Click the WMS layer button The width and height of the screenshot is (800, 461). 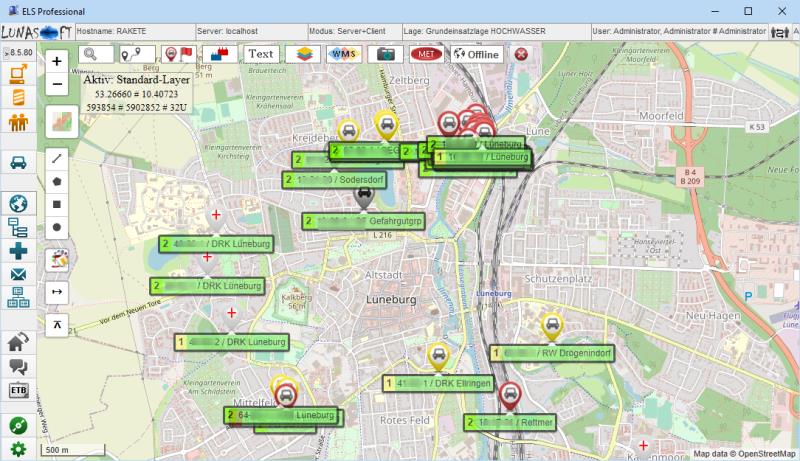tap(343, 54)
